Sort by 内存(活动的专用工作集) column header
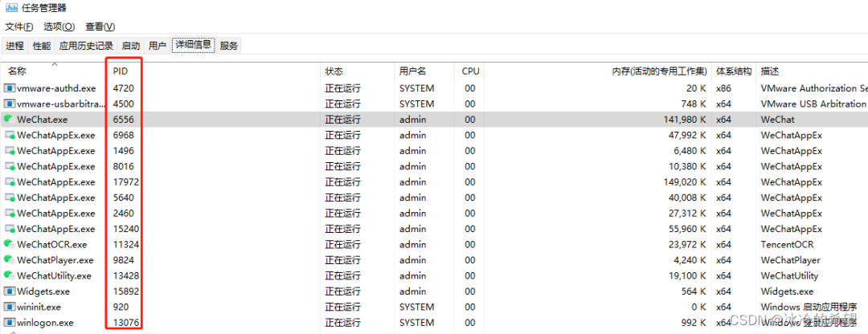The height and width of the screenshot is (334, 868). coord(659,71)
